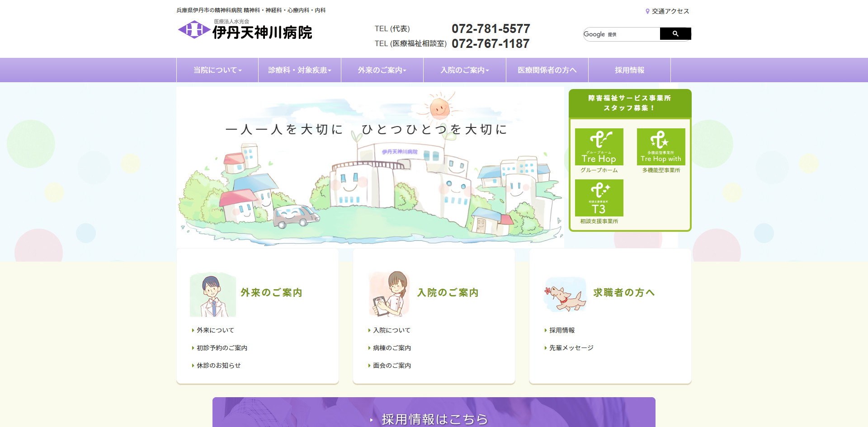Image resolution: width=868 pixels, height=427 pixels.
Task: Click the doctor illustration for outpatient guide
Action: (213, 295)
